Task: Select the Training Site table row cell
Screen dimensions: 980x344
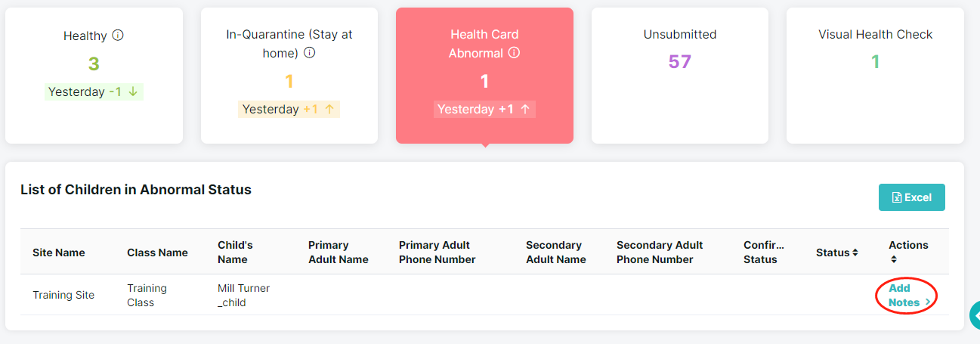Action: tap(63, 295)
